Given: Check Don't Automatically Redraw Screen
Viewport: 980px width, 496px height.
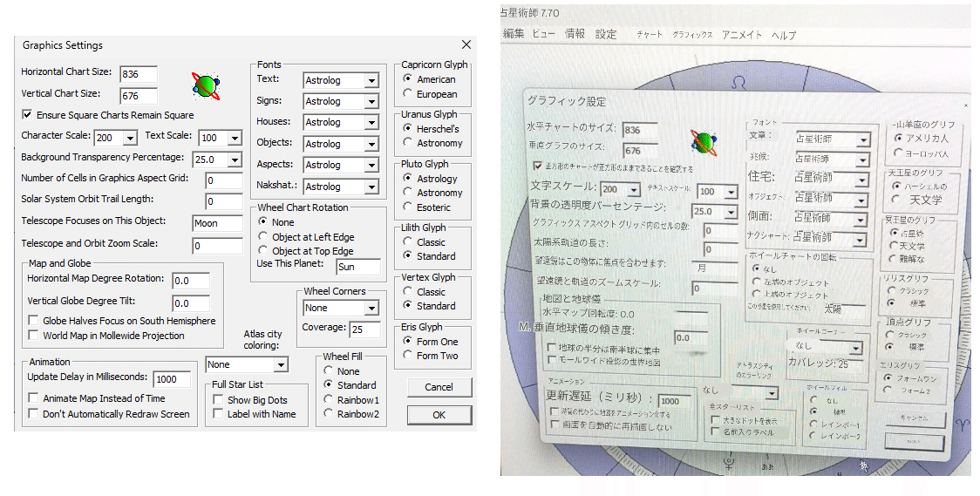Looking at the screenshot, I should click(33, 413).
